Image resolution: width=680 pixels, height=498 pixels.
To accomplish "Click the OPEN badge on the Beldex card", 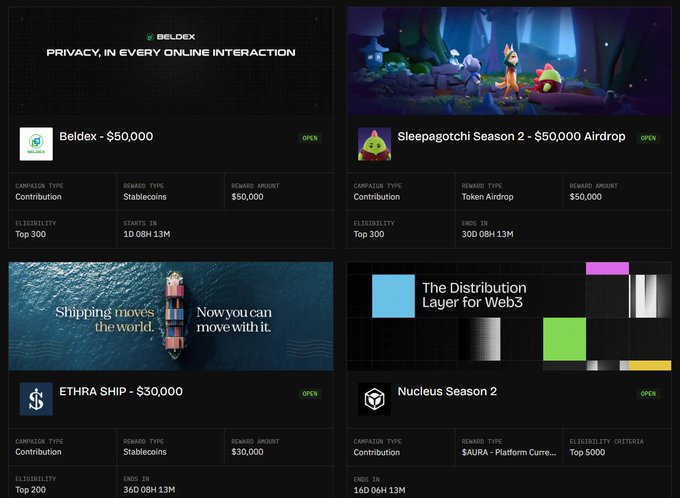I will click(310, 138).
